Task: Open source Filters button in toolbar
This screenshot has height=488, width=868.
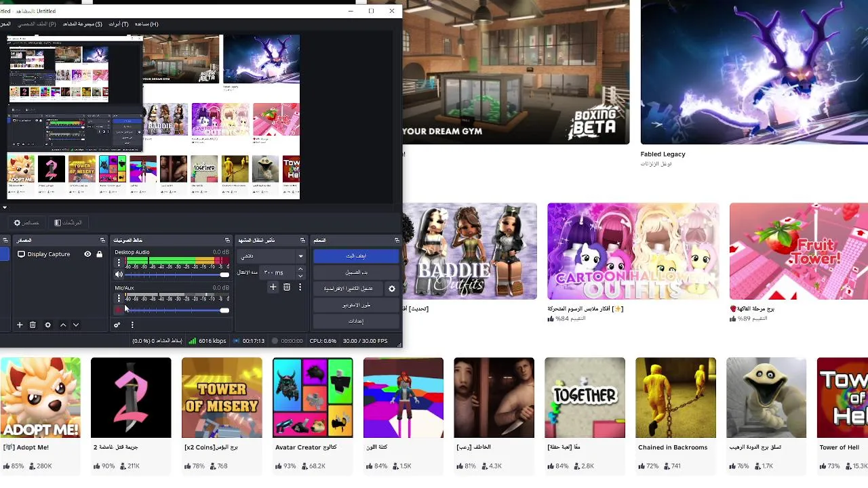Action: pos(68,223)
